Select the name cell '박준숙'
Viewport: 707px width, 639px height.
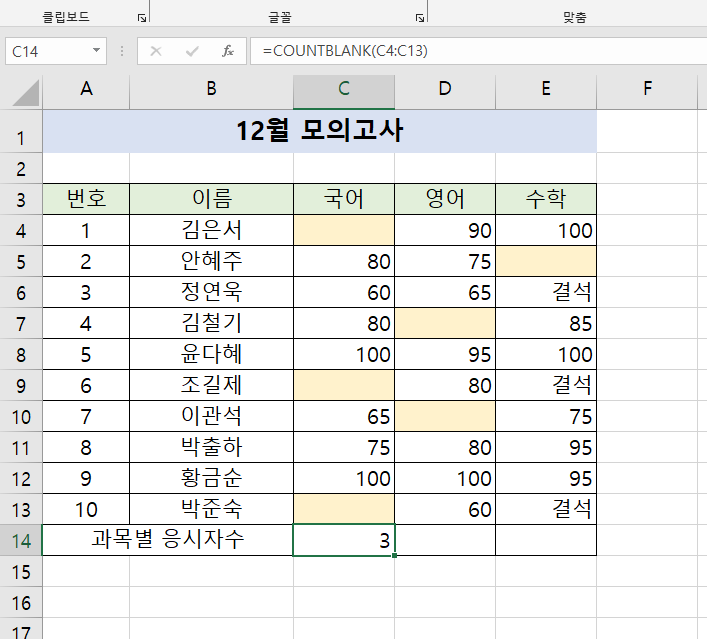[211, 509]
